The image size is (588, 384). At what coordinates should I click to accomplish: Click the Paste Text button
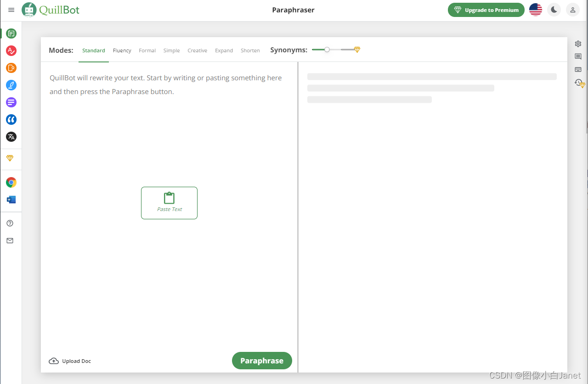pos(169,203)
